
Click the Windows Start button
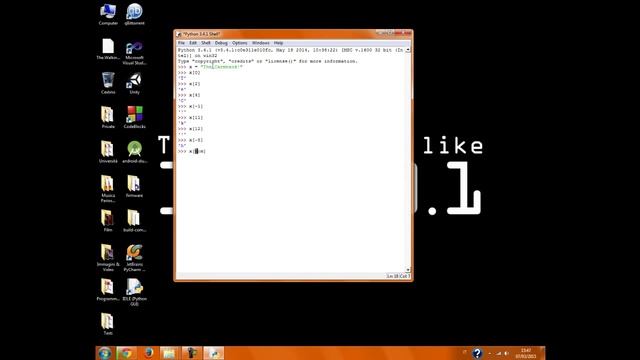(104, 353)
